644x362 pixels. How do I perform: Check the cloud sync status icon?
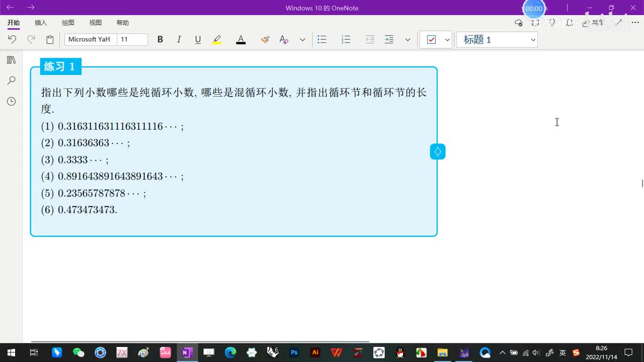pyautogui.click(x=519, y=23)
